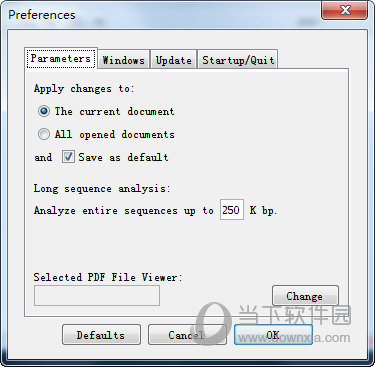Toggle the 'Save as default' checkbox

[x=68, y=157]
